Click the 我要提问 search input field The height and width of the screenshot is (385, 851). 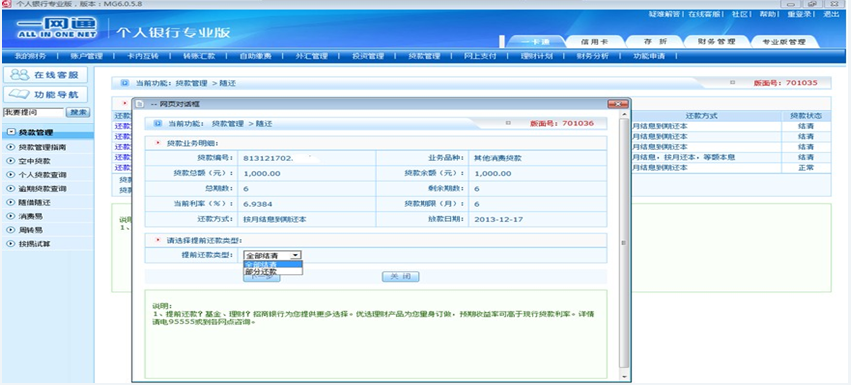tap(34, 112)
